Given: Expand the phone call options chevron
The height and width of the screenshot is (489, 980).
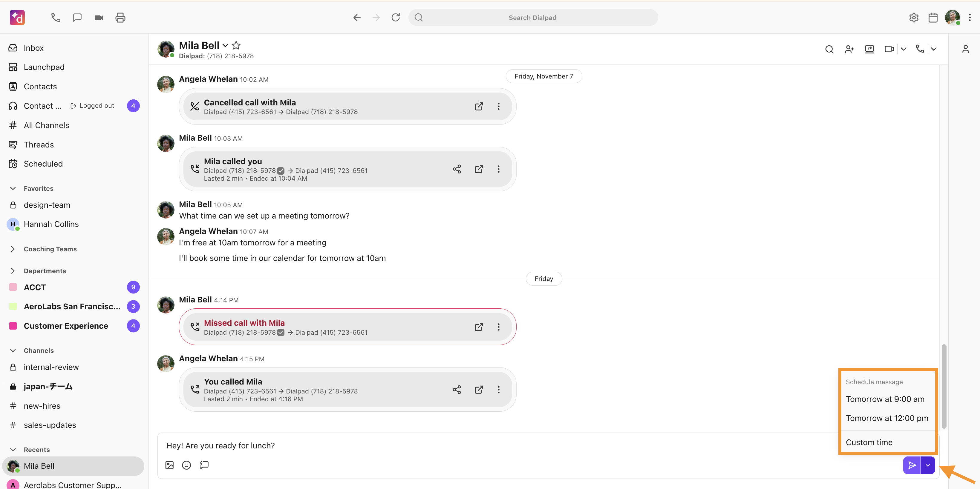Looking at the screenshot, I should [x=934, y=49].
